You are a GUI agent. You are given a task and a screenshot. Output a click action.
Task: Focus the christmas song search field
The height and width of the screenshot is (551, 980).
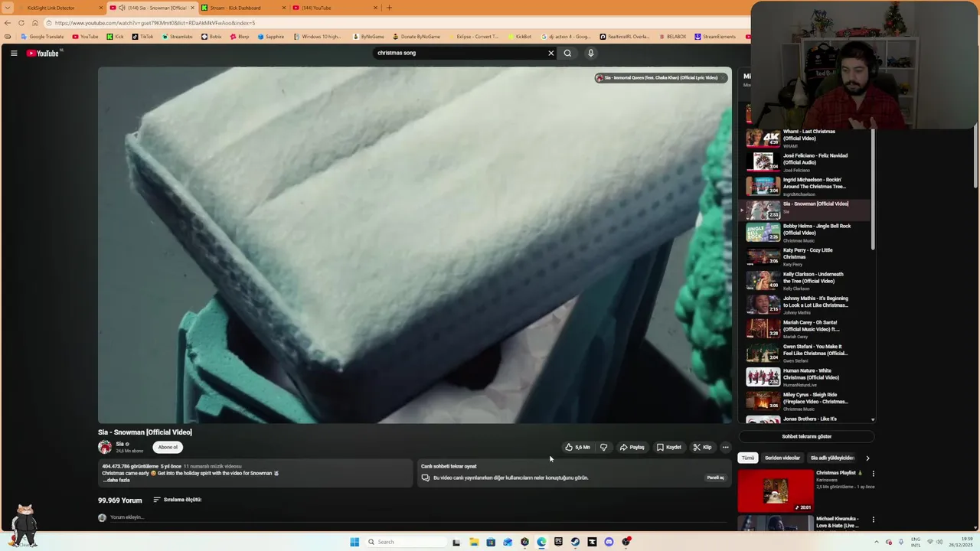click(x=459, y=53)
